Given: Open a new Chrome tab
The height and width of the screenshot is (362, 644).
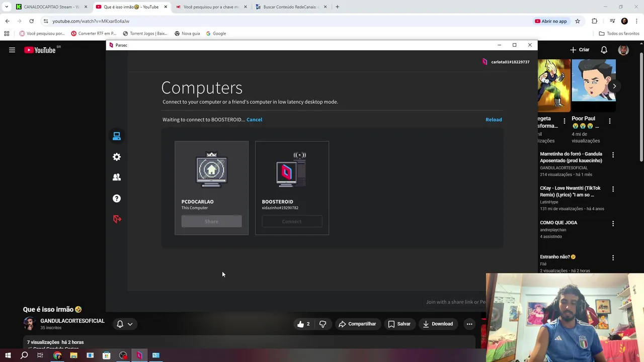Looking at the screenshot, I should [x=337, y=7].
